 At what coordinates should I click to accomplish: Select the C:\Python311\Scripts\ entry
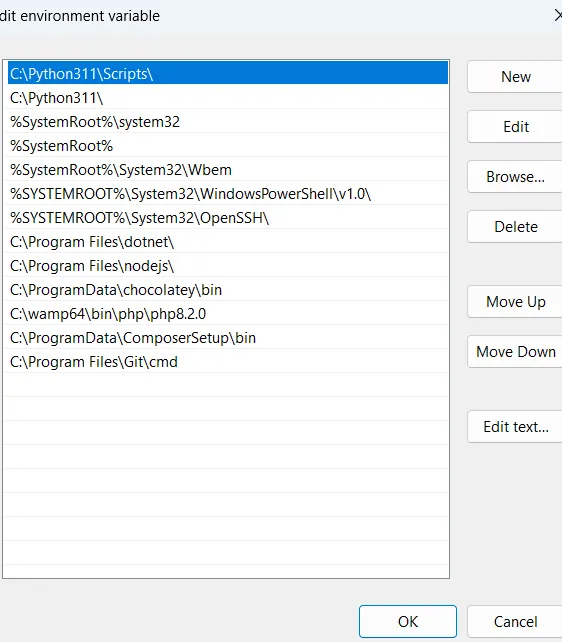click(x=228, y=73)
